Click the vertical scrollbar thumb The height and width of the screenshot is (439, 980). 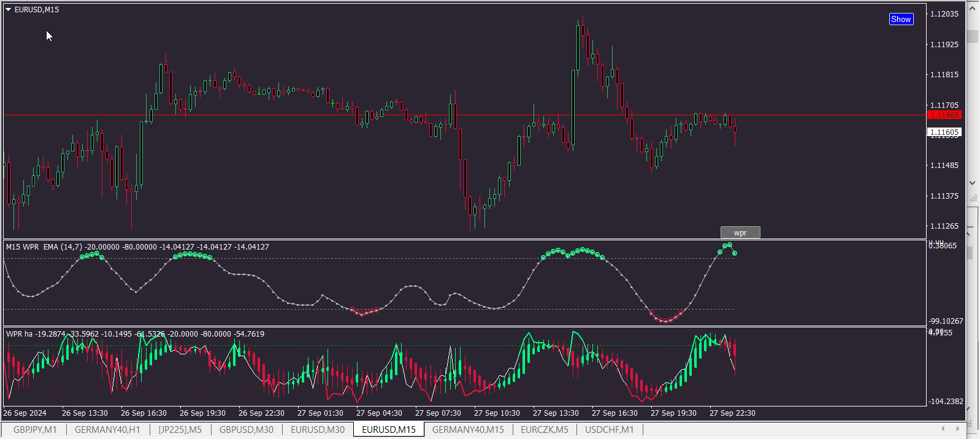(x=973, y=37)
